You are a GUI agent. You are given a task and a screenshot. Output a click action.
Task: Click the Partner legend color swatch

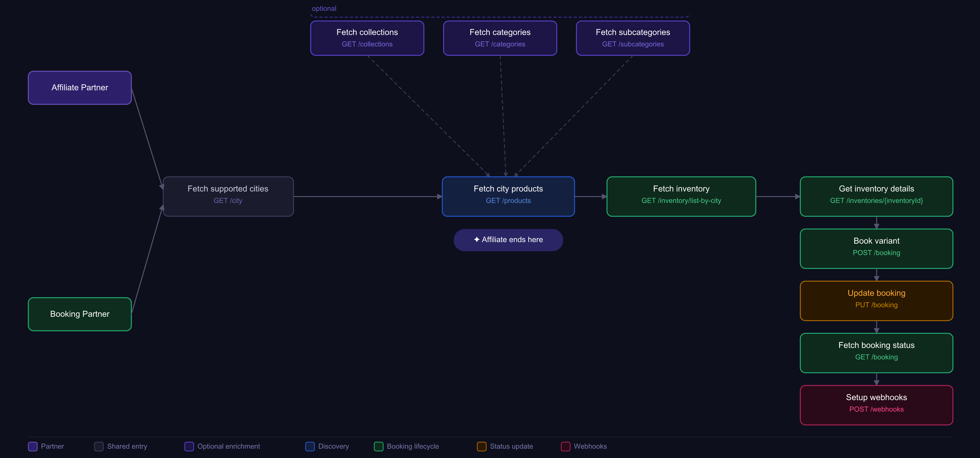(33, 446)
